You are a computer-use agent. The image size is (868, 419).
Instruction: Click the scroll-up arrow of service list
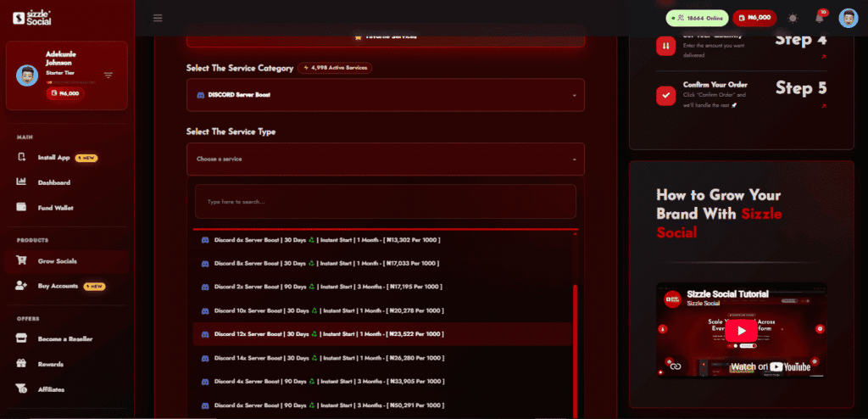[x=575, y=234]
